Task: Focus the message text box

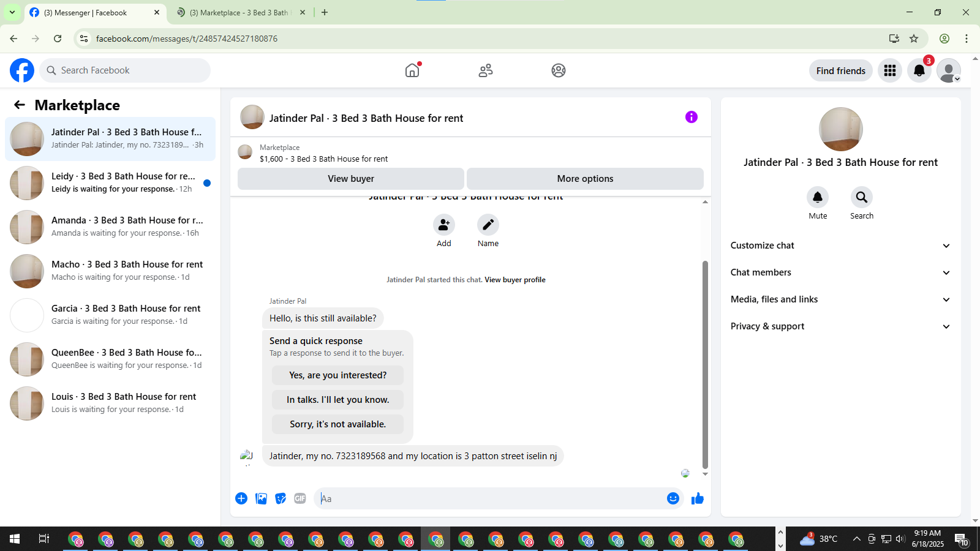Action: pyautogui.click(x=490, y=498)
